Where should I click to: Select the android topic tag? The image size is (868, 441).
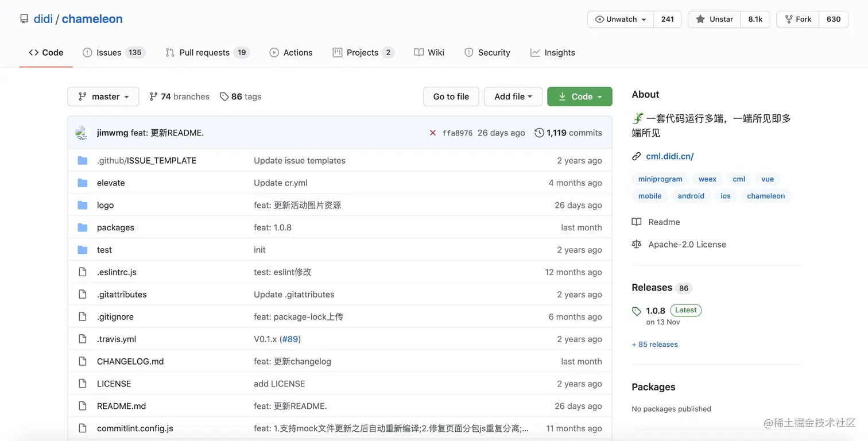pyautogui.click(x=691, y=196)
